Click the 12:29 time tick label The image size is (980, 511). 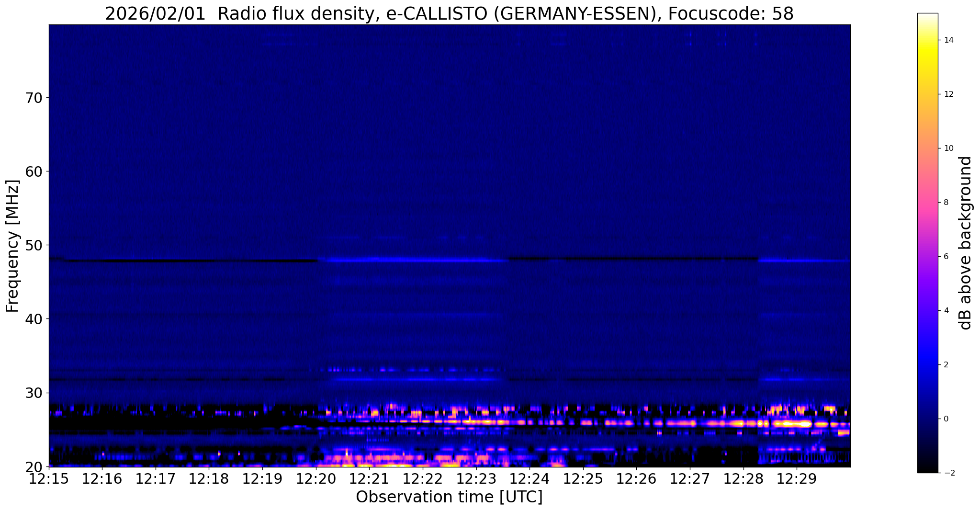(797, 478)
